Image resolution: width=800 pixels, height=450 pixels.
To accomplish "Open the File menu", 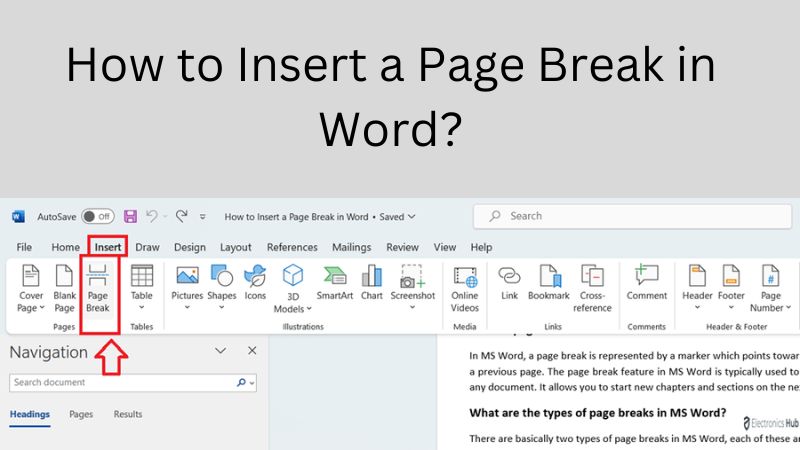I will (24, 247).
